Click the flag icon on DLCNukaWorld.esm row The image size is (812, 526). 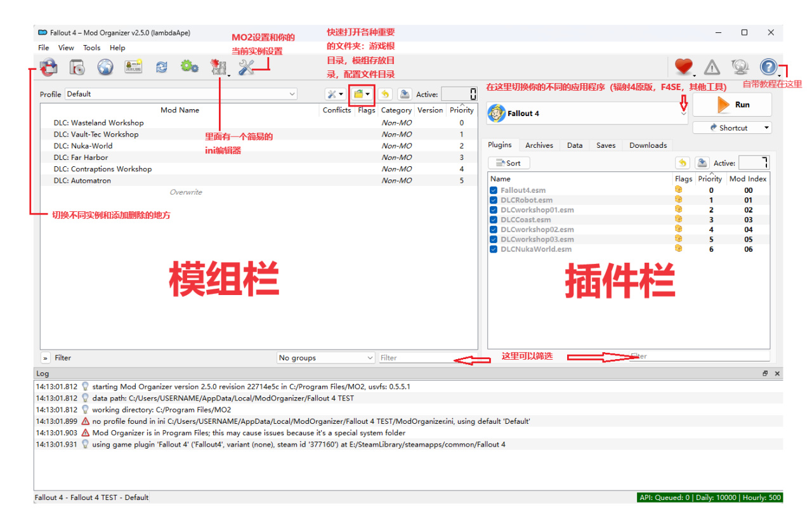(x=679, y=249)
